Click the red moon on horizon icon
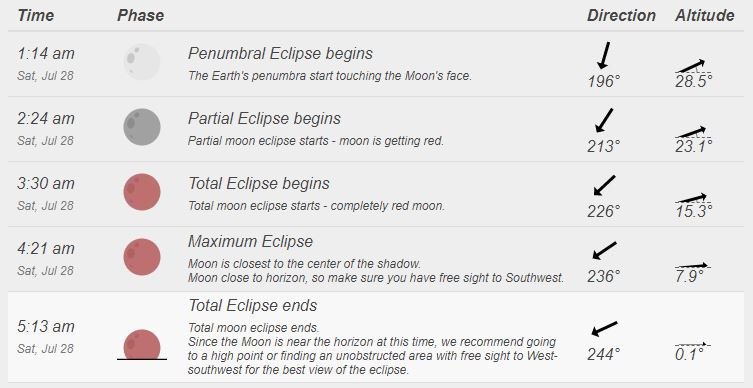This screenshot has height=388, width=753. coord(142,344)
